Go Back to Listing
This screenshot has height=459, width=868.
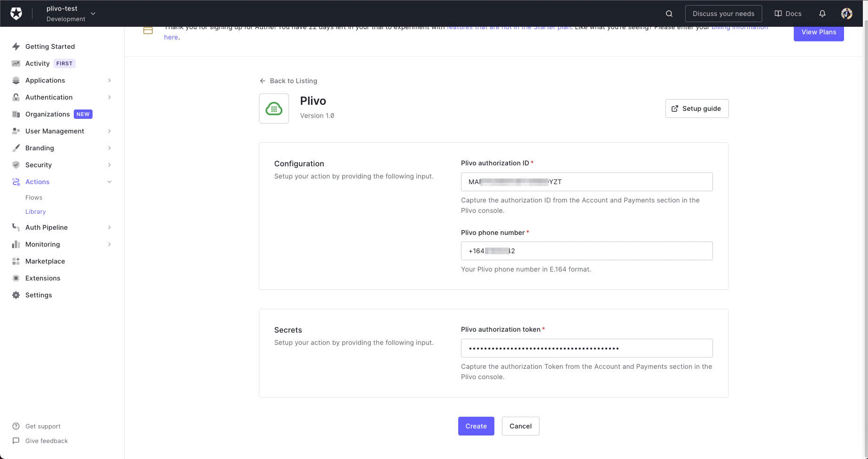(x=294, y=81)
